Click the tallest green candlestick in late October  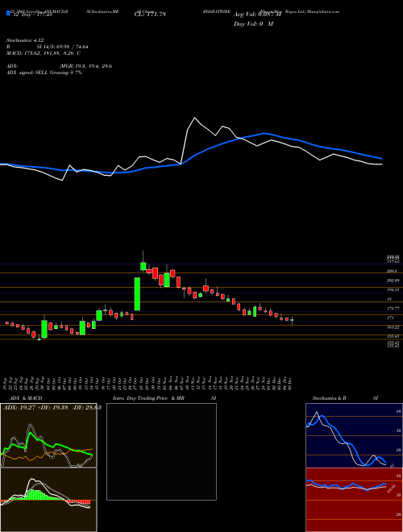[x=137, y=294]
